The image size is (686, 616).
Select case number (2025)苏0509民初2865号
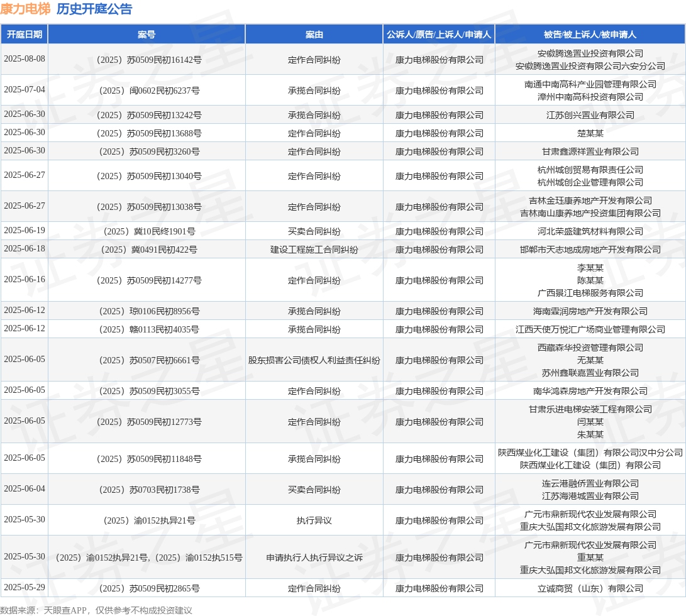tap(149, 589)
